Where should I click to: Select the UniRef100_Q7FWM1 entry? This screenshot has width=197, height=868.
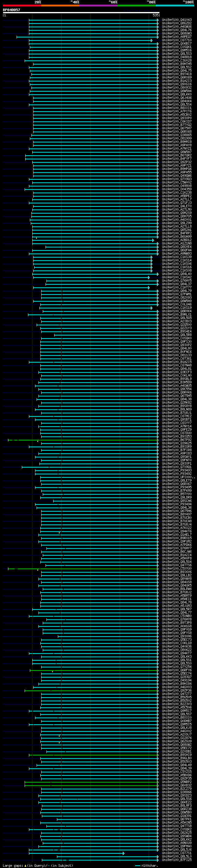[x=177, y=294]
